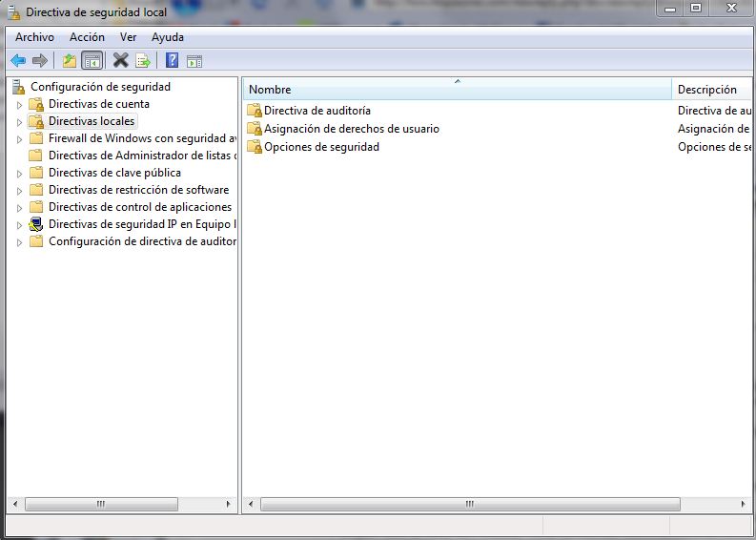Select Asignación de derechos de usuario item
756x540 pixels.
[x=351, y=129]
